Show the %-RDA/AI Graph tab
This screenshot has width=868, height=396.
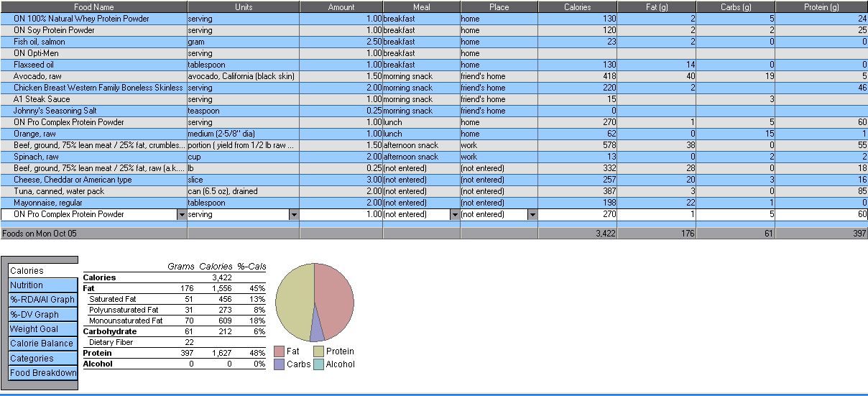[42, 300]
